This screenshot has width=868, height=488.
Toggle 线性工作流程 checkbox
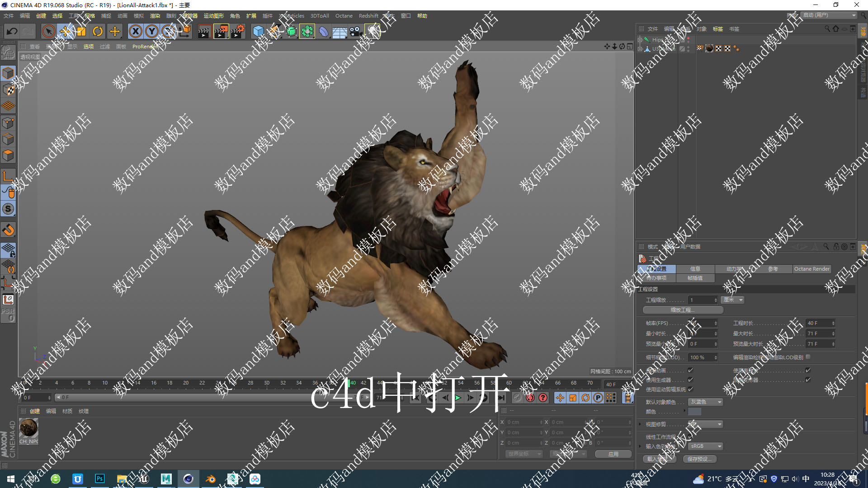coord(690,437)
